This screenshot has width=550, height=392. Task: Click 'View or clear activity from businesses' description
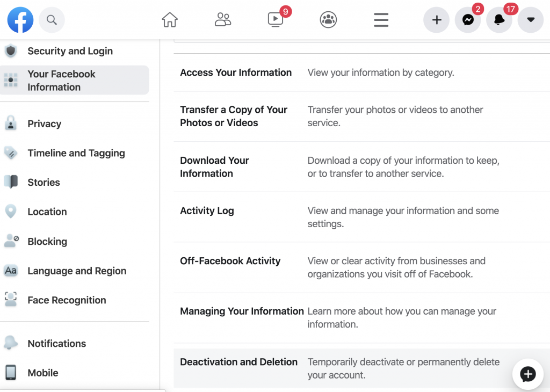396,267
